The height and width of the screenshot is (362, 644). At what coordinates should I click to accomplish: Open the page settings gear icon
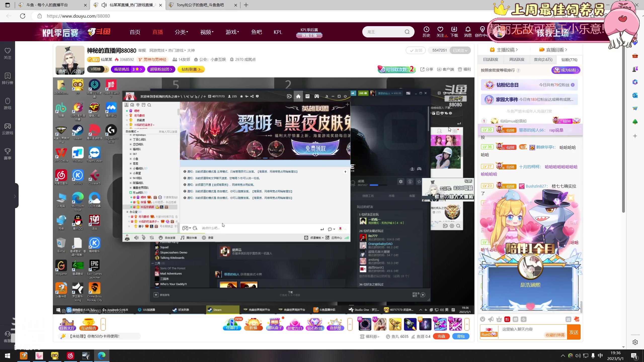coord(635,342)
